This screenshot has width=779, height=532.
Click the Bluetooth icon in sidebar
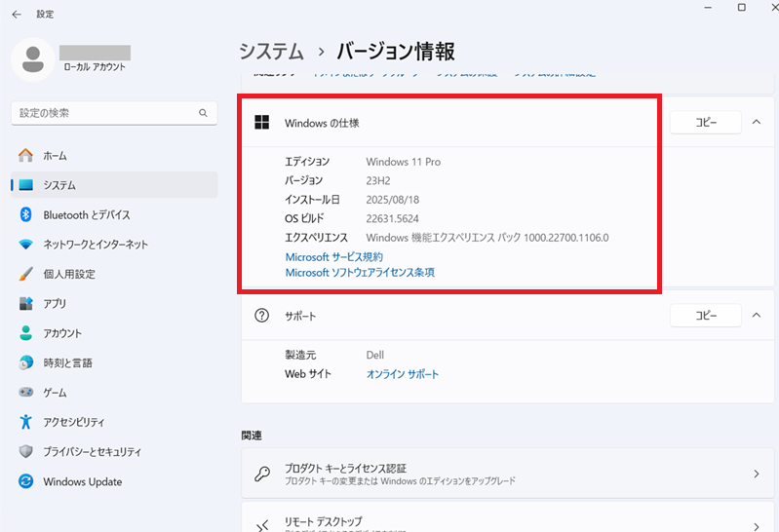pyautogui.click(x=25, y=214)
